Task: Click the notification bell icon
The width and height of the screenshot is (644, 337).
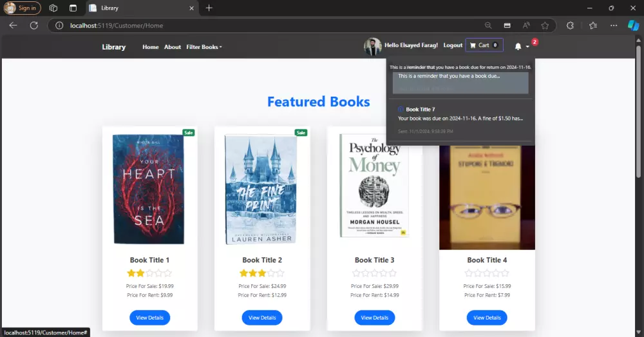Action: tap(518, 46)
